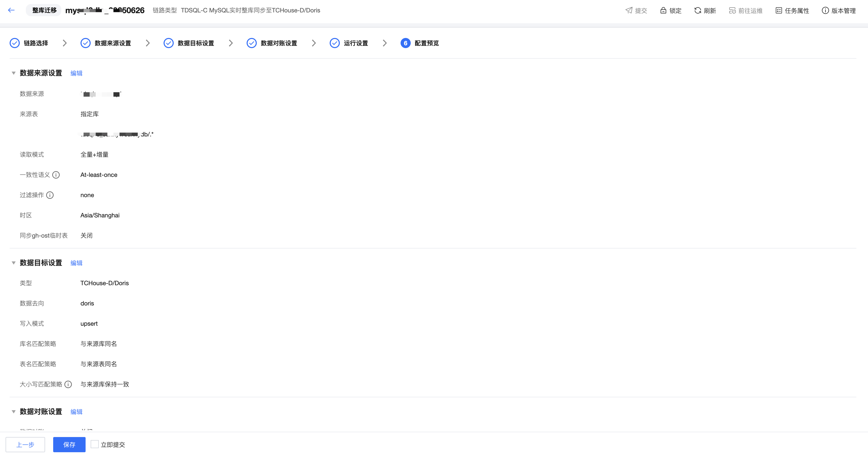Click info icon next to 大小写匹配策略
Viewport: 868px width, 455px height.
pos(68,384)
